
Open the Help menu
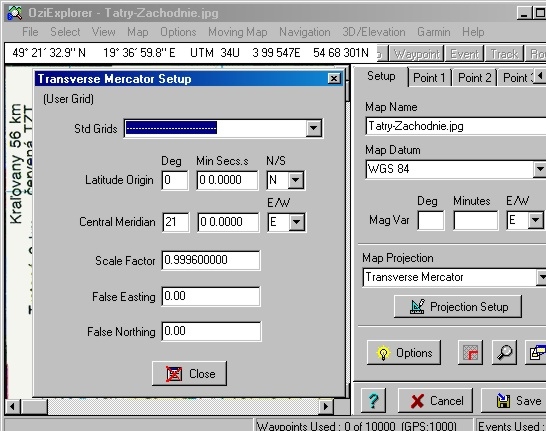pyautogui.click(x=473, y=32)
